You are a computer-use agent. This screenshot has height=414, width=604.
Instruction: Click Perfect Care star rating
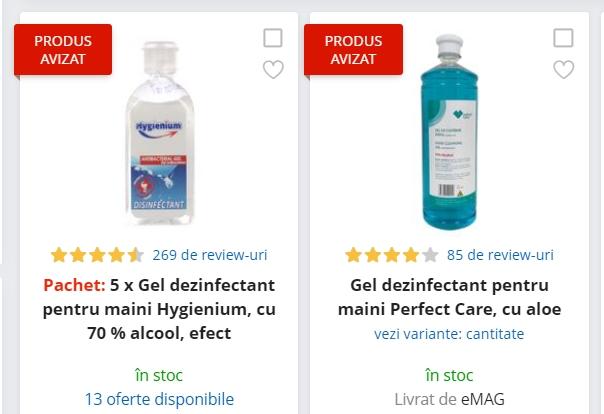click(391, 255)
